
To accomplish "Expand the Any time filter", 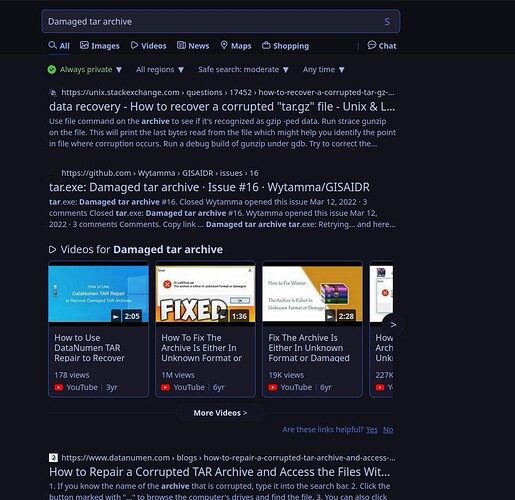I will coord(323,70).
